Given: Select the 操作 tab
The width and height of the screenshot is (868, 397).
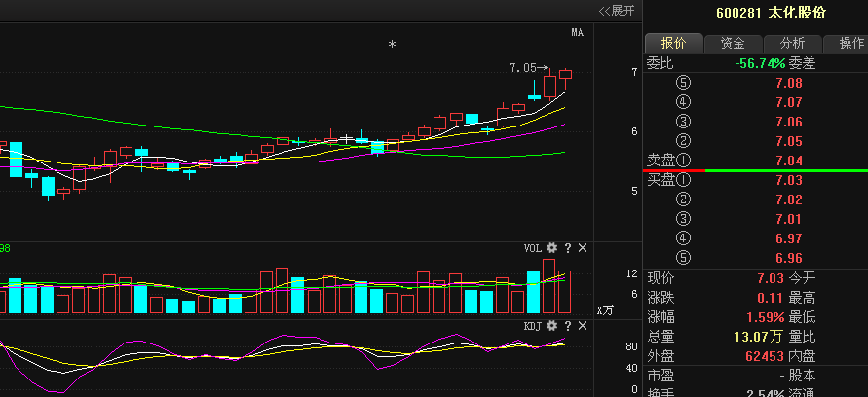Looking at the screenshot, I should click(x=849, y=43).
